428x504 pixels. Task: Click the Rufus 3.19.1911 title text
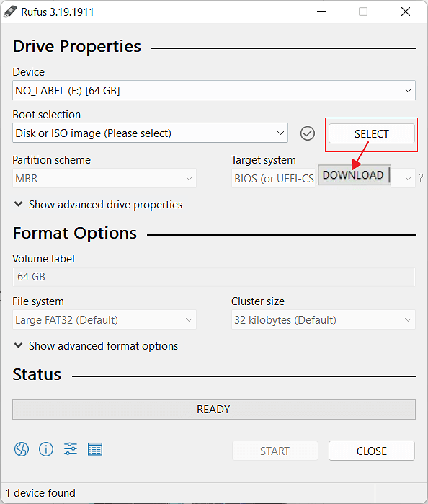[58, 12]
